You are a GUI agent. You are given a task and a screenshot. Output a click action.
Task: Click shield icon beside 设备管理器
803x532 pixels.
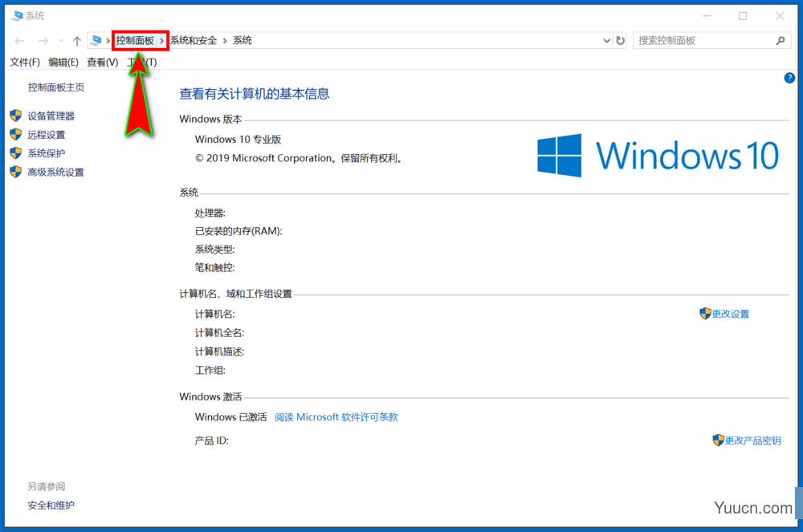pyautogui.click(x=16, y=116)
